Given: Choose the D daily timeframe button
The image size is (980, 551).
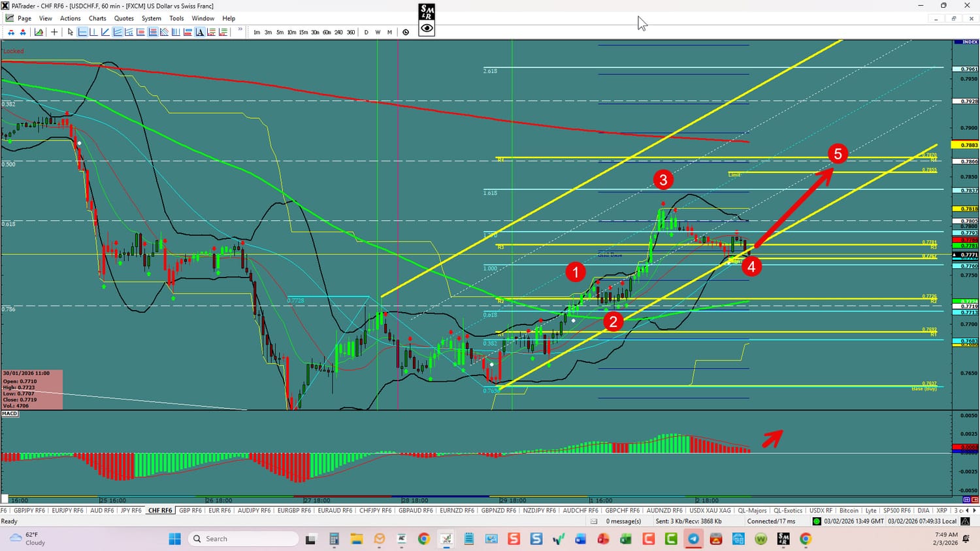Looking at the screenshot, I should point(366,32).
